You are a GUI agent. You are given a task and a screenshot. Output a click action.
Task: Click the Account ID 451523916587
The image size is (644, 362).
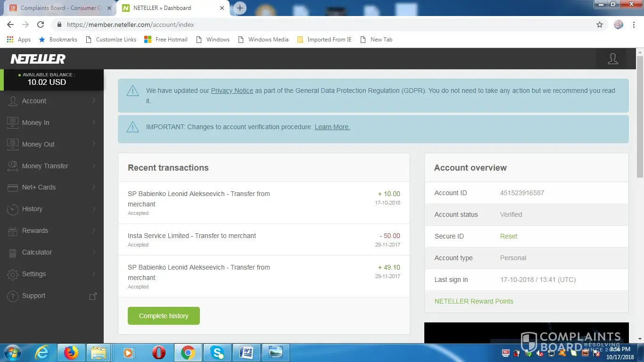pyautogui.click(x=522, y=193)
